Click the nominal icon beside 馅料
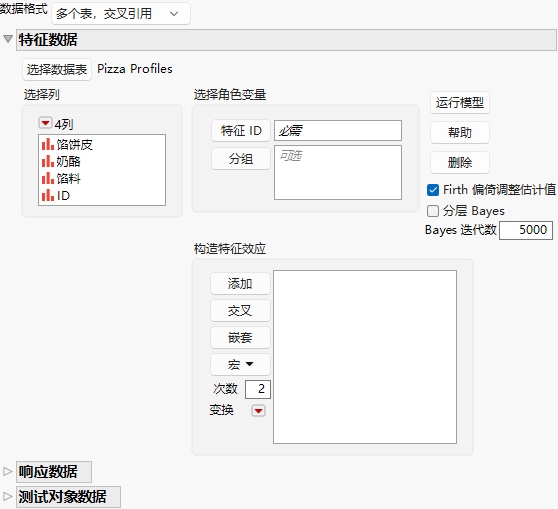 coord(48,178)
